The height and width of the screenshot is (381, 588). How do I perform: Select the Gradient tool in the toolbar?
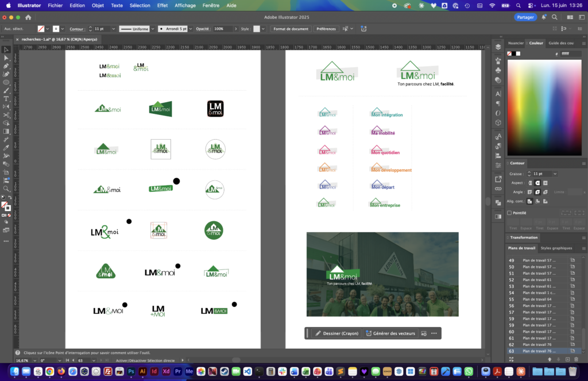[6, 132]
